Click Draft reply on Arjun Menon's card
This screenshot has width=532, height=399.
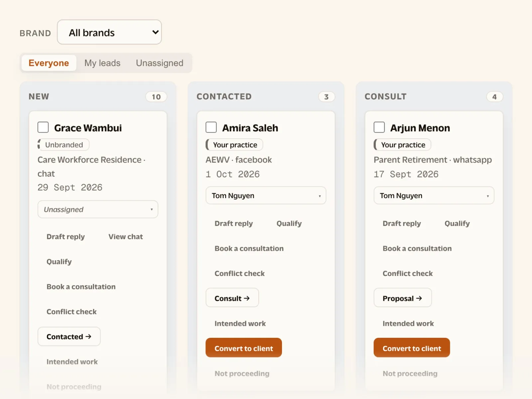402,223
